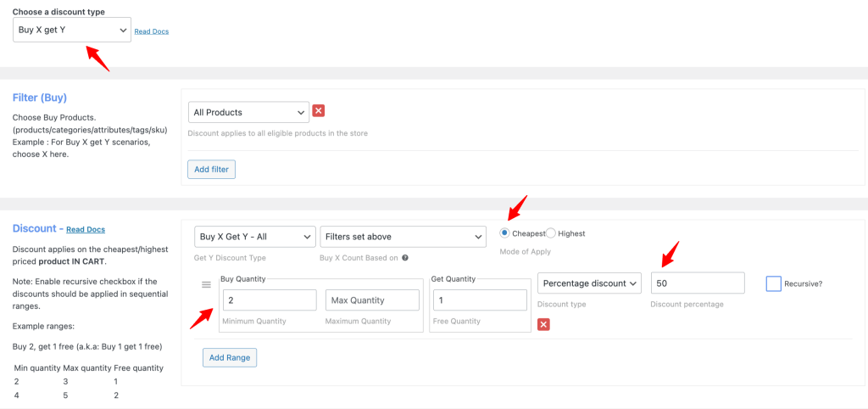
Task: Click the Free Quantity input field
Action: click(477, 300)
